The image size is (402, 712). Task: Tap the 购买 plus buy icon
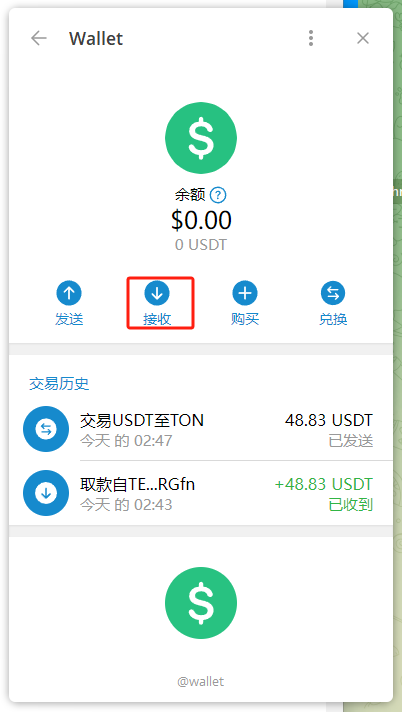pyautogui.click(x=245, y=293)
